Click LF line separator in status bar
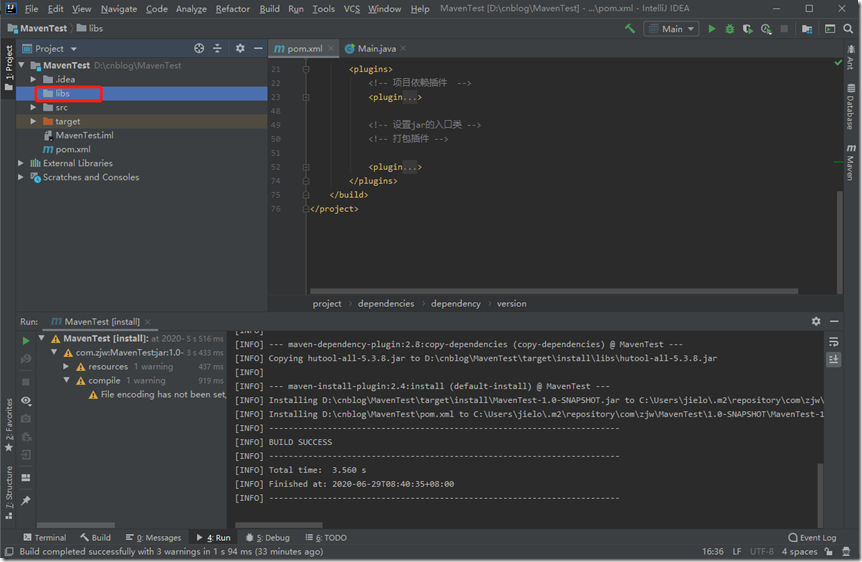The image size is (862, 562). coord(737,552)
